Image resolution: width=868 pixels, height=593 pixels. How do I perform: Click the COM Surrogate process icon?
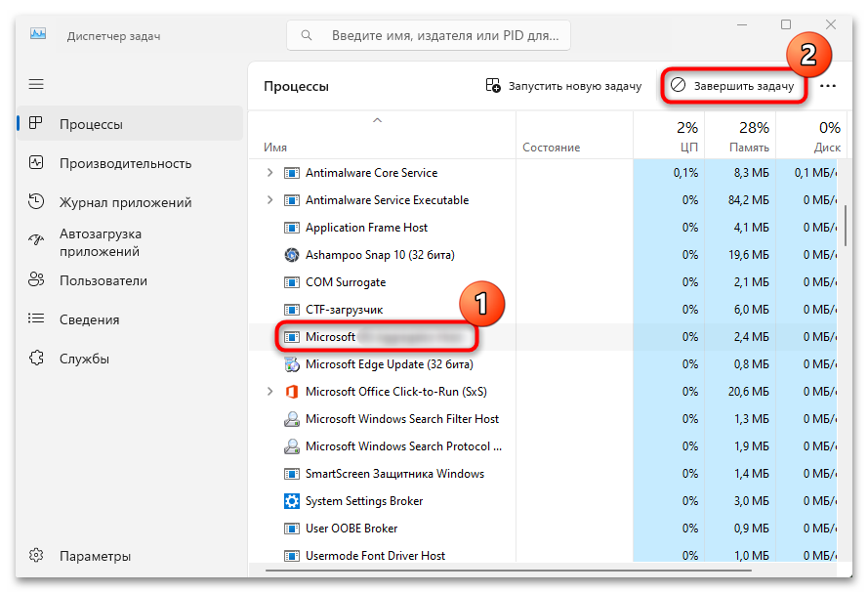click(x=291, y=282)
